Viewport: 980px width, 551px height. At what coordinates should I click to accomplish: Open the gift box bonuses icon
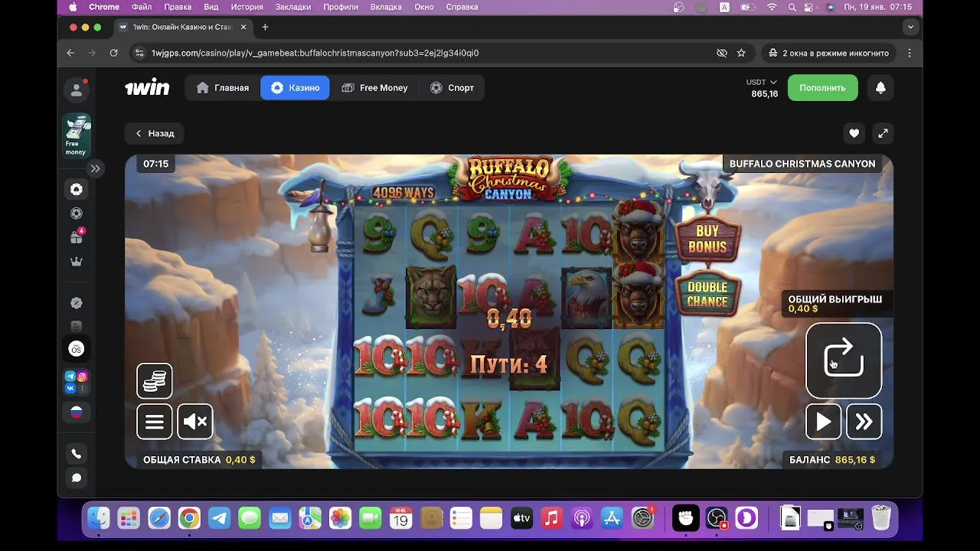(x=77, y=237)
